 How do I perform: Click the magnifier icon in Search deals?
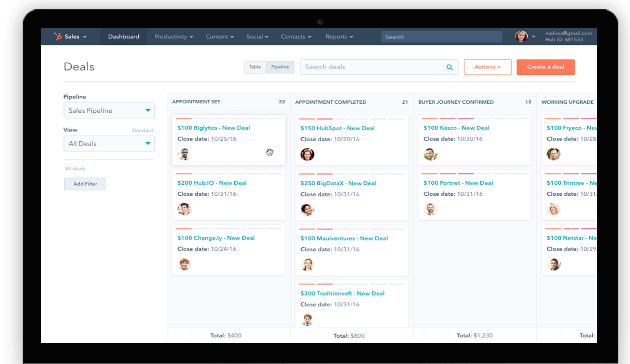(x=449, y=67)
